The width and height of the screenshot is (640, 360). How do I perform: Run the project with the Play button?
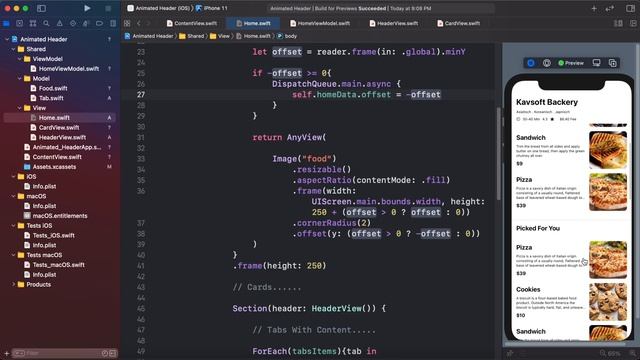(87, 8)
